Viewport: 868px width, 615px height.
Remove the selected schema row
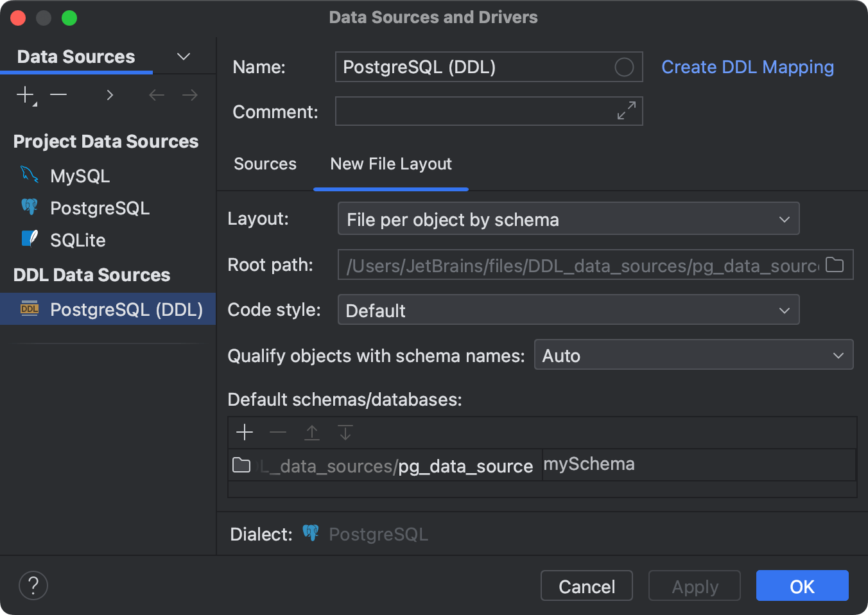pos(278,432)
